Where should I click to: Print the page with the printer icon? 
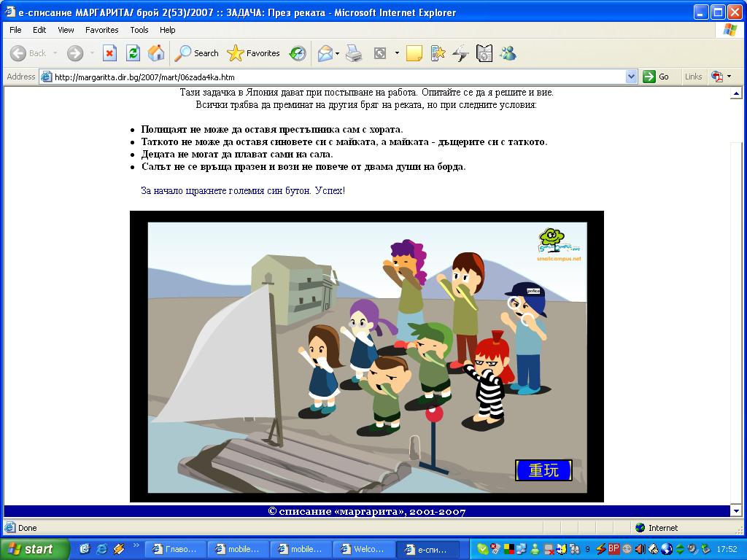(x=354, y=53)
